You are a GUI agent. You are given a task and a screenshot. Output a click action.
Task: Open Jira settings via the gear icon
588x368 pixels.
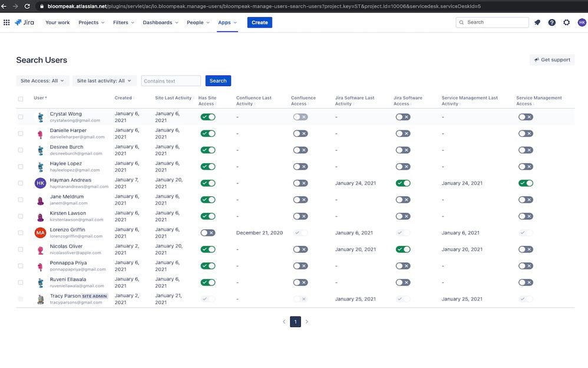566,22
